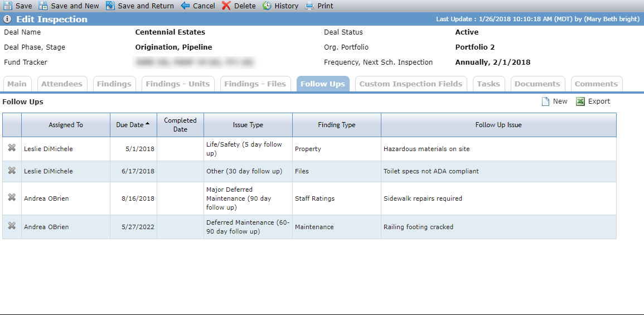
Task: Click Leslie DiMichele in the 5/1/2018 row
Action: click(x=48, y=149)
